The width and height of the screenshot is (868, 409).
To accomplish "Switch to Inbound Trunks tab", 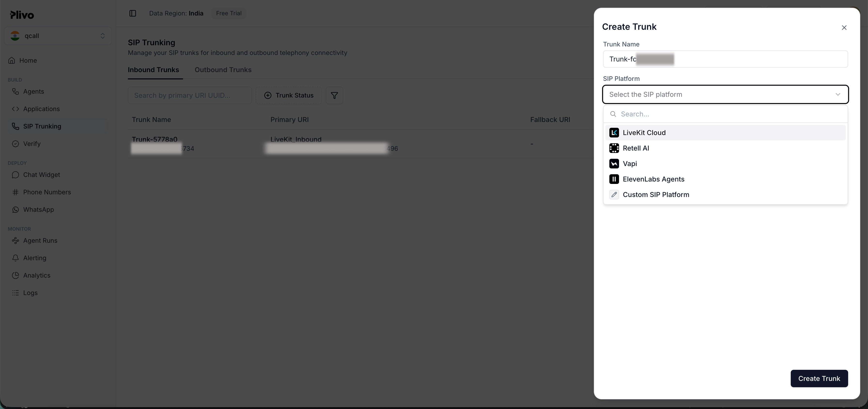I will pos(153,70).
